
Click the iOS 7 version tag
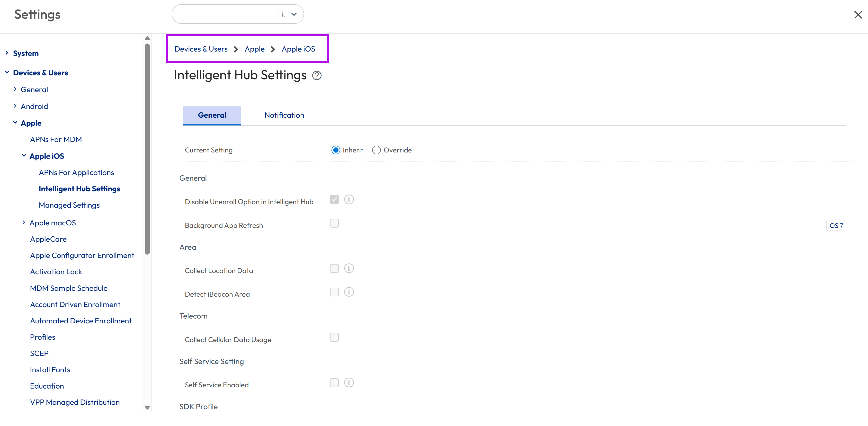point(835,226)
